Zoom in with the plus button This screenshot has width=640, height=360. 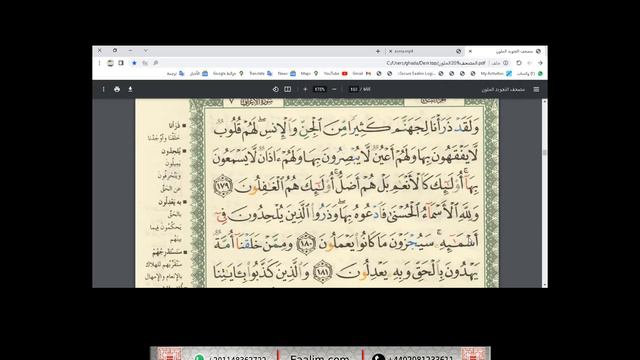point(305,89)
